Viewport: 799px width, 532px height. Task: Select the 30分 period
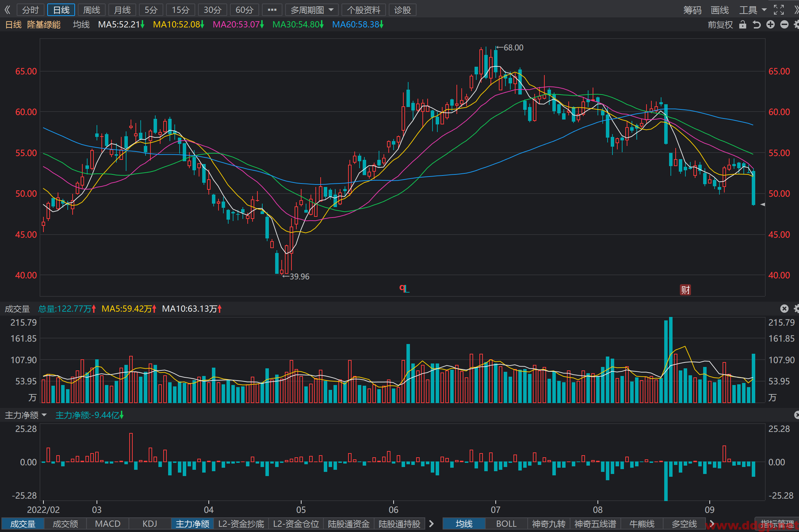(212, 10)
